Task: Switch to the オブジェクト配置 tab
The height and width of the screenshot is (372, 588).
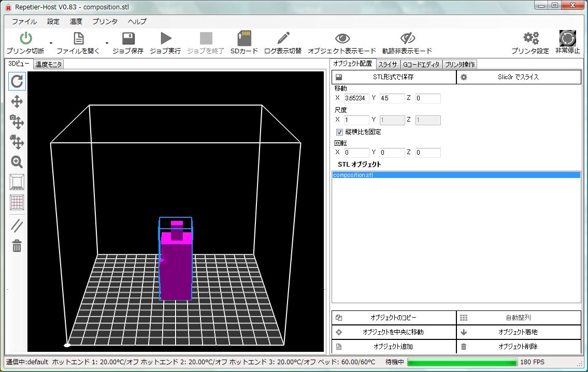Action: (x=353, y=64)
